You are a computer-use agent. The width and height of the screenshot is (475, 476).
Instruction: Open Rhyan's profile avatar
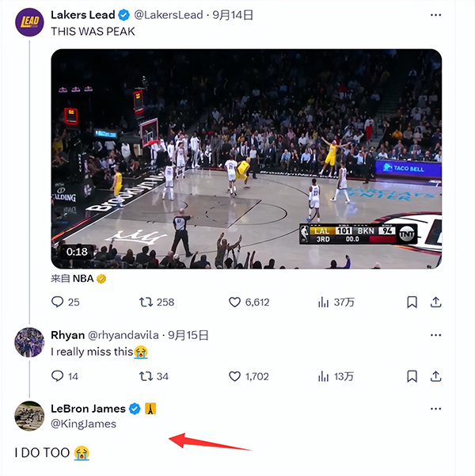29,342
